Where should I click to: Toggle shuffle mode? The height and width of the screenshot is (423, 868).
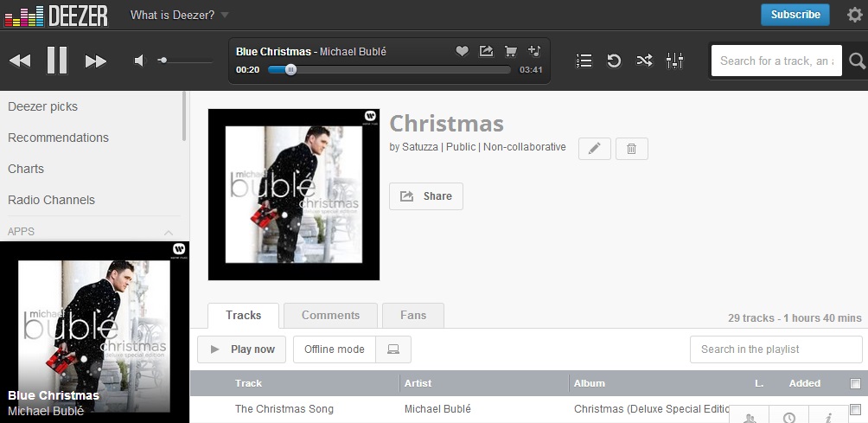[644, 61]
